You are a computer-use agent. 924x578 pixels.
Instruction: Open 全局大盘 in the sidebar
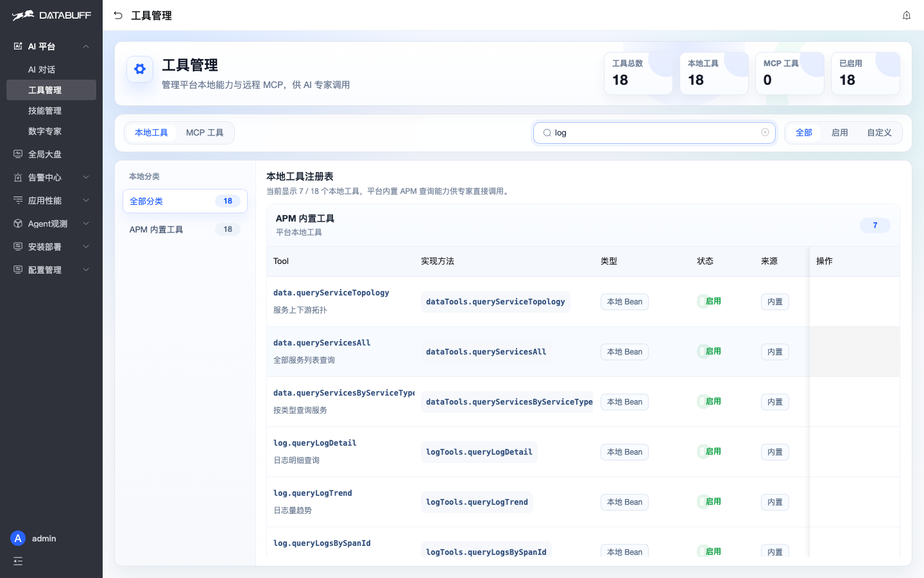(x=51, y=154)
